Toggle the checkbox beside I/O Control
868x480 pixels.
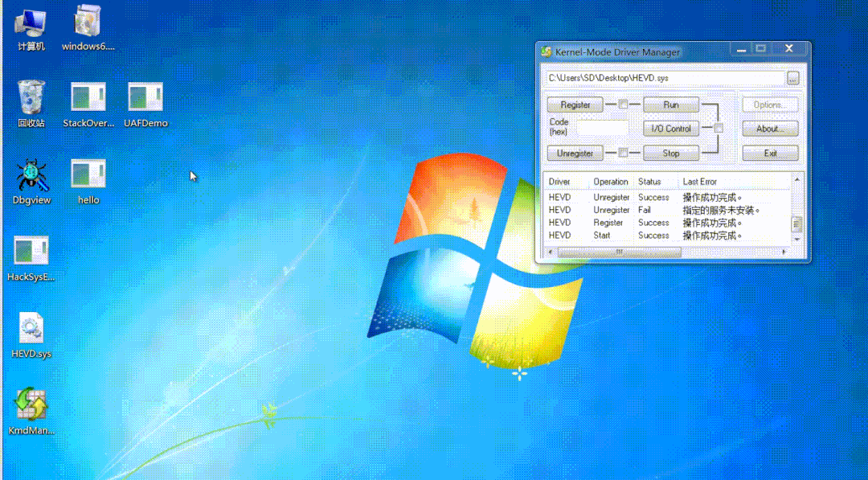[718, 128]
